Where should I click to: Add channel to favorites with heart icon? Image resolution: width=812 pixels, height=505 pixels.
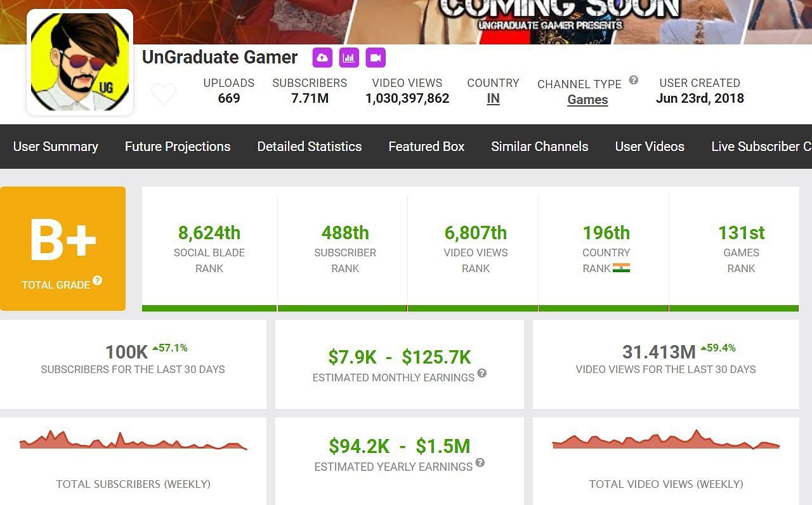pos(163,94)
